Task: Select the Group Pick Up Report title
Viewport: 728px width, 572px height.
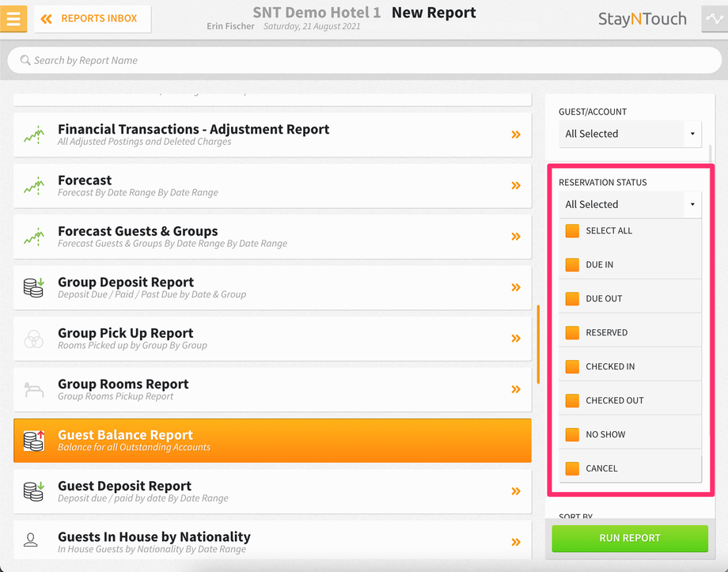Action: point(125,333)
